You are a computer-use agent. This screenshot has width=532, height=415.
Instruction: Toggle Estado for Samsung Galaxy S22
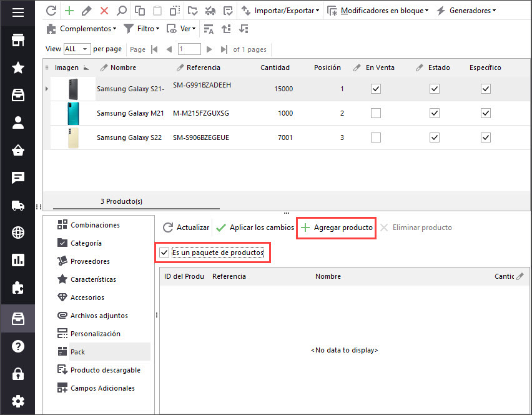tap(435, 137)
